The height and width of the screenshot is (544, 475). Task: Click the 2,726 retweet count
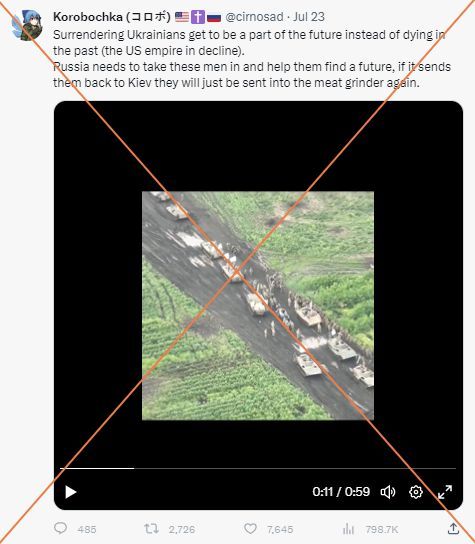click(182, 529)
